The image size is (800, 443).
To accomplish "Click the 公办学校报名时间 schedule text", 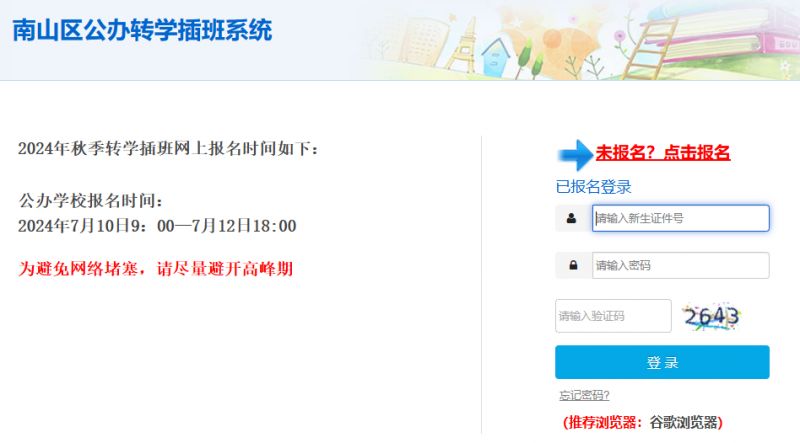I will (91, 201).
